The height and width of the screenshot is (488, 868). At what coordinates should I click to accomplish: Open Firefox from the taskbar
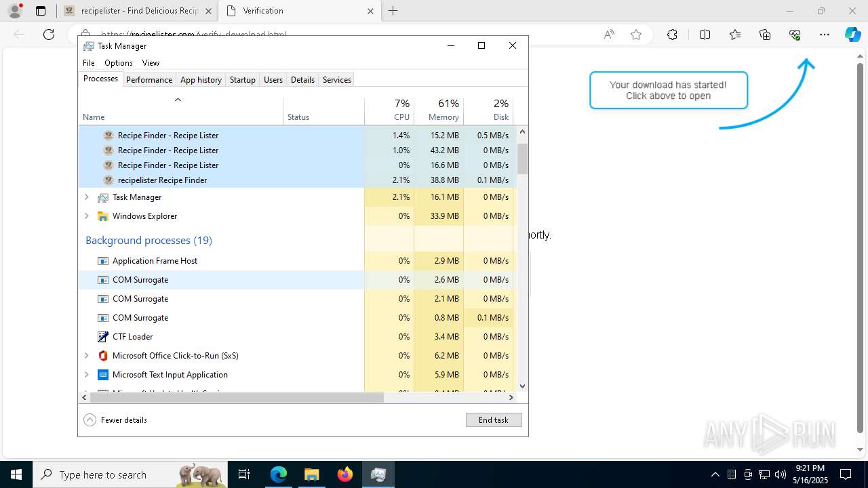[345, 474]
